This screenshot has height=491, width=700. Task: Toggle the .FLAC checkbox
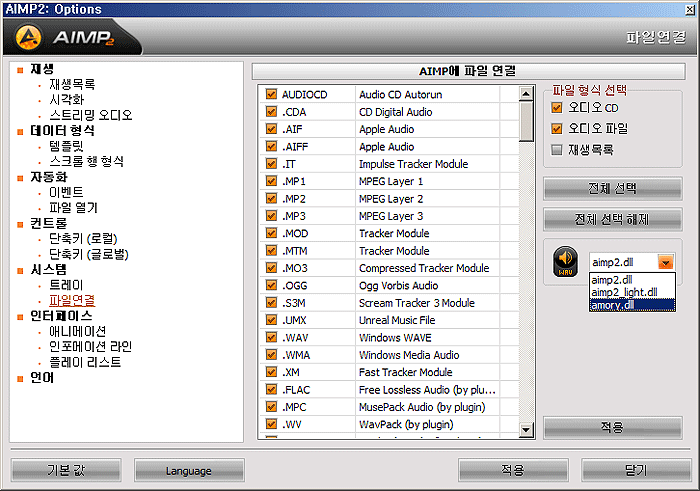(x=271, y=390)
